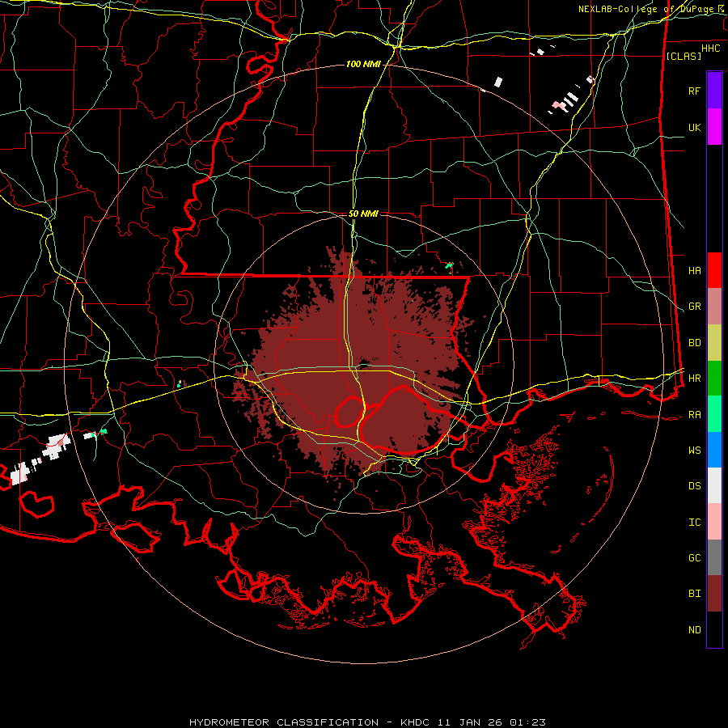Click the BI brown legend swatch
Image resolution: width=728 pixels, height=728 pixels.
[714, 594]
